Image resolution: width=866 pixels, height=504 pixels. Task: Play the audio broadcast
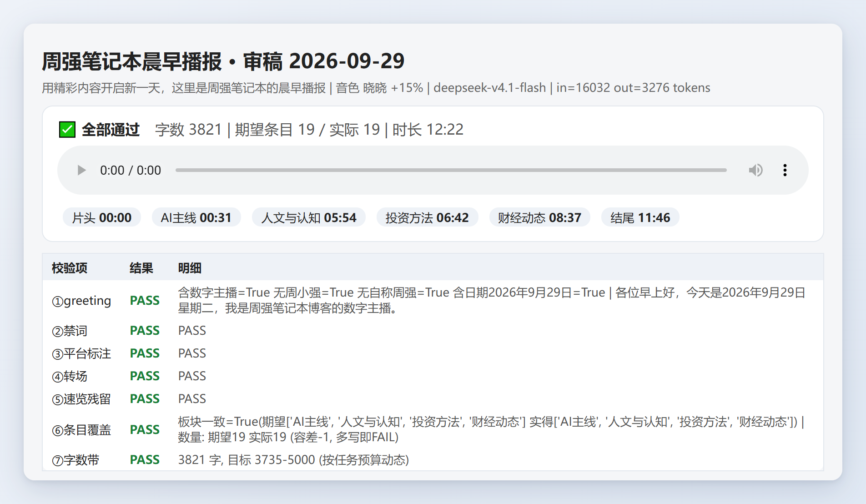[81, 170]
